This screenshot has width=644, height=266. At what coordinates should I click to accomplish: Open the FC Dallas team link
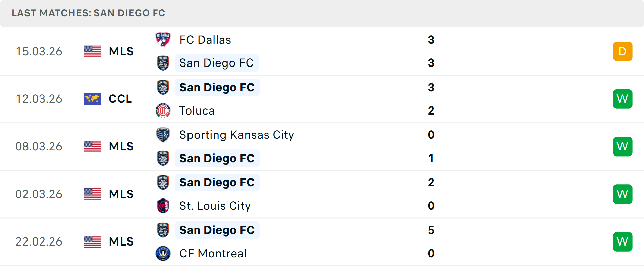(x=205, y=40)
